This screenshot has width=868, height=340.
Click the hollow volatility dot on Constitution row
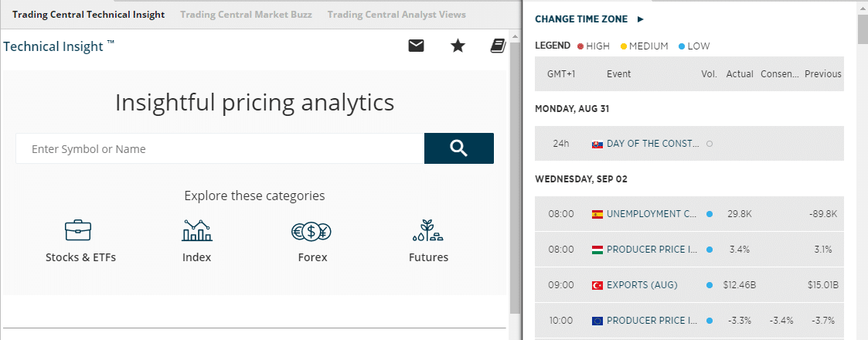[710, 144]
